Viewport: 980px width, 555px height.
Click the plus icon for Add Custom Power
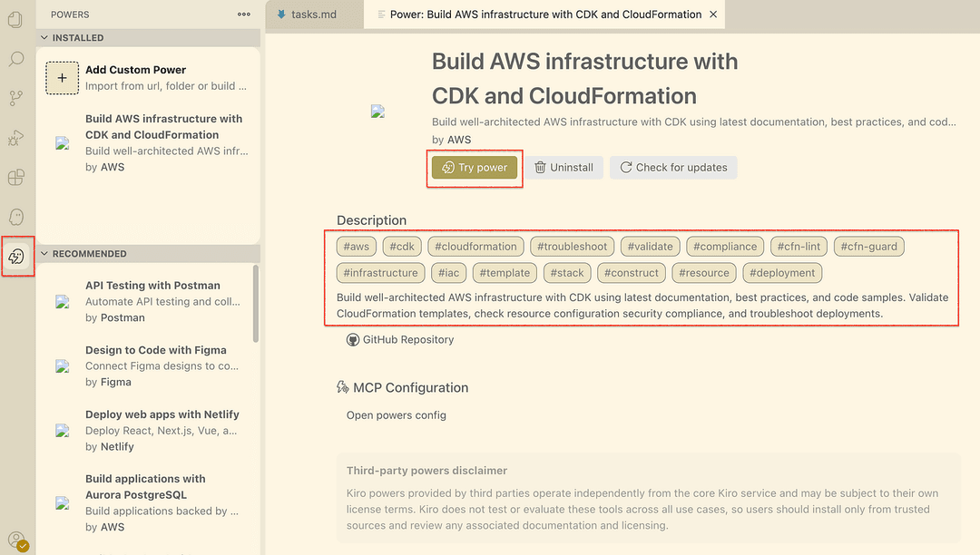pos(62,78)
